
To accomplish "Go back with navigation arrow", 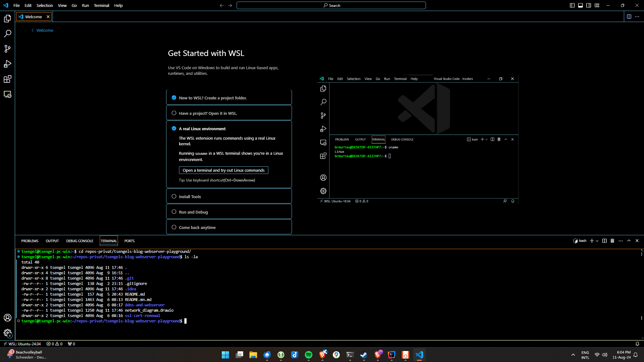I will [222, 5].
